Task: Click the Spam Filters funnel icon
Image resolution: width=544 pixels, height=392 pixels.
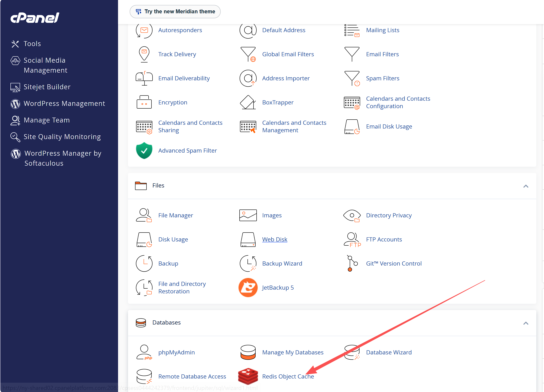Action: point(352,78)
